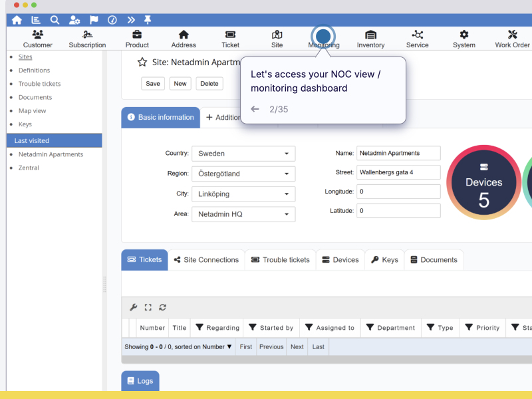Open Keys in sidebar
Image resolution: width=532 pixels, height=399 pixels.
[25, 124]
